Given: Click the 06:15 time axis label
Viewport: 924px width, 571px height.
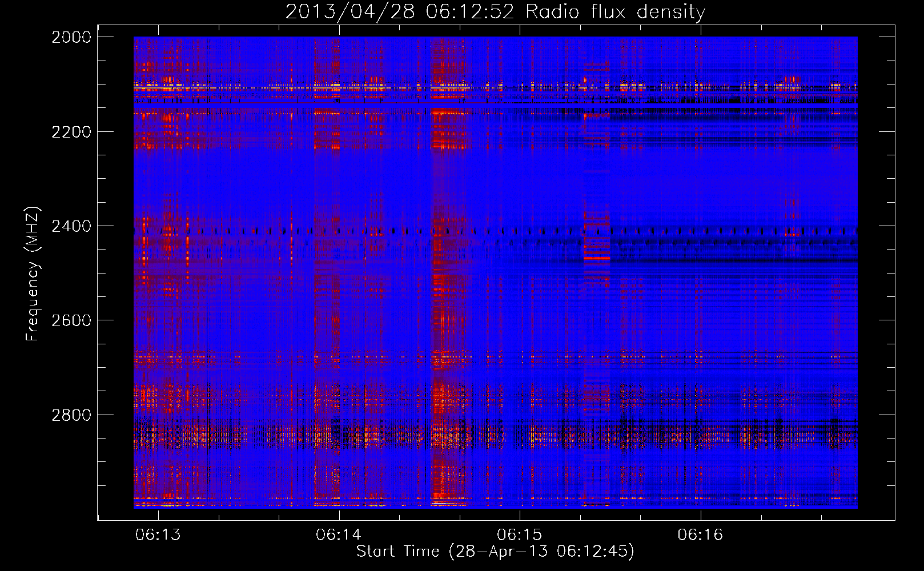Looking at the screenshot, I should pyautogui.click(x=520, y=535).
